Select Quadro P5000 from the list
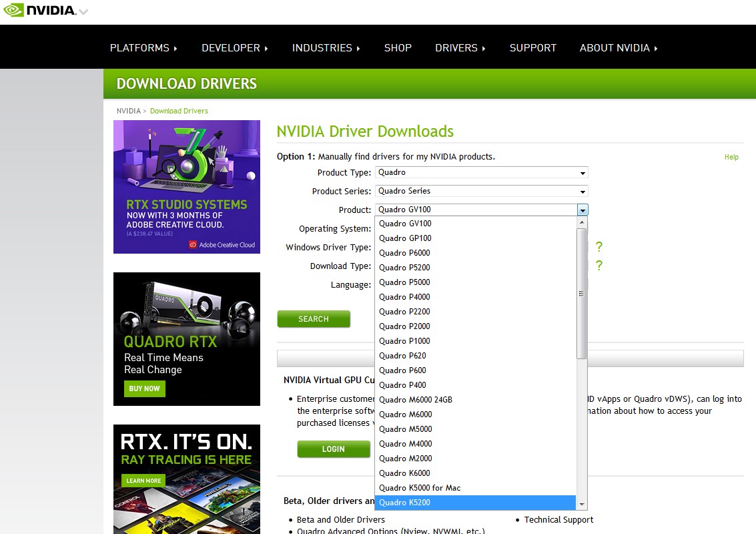The height and width of the screenshot is (534, 756). 475,282
